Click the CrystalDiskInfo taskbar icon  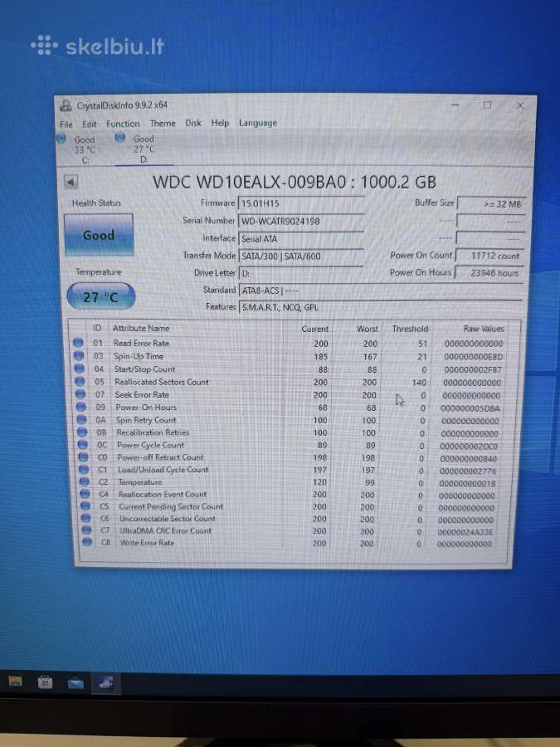tap(105, 684)
